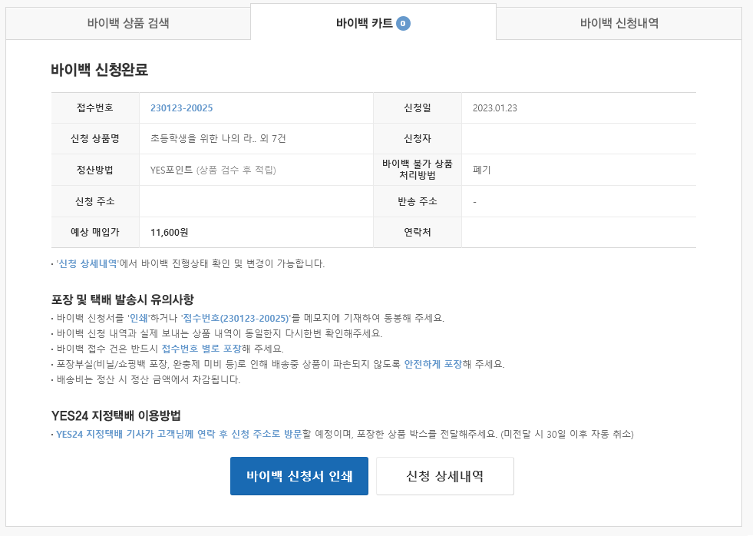The width and height of the screenshot is (756, 536).
Task: Click the 정산방법 label cell
Action: [x=95, y=170]
